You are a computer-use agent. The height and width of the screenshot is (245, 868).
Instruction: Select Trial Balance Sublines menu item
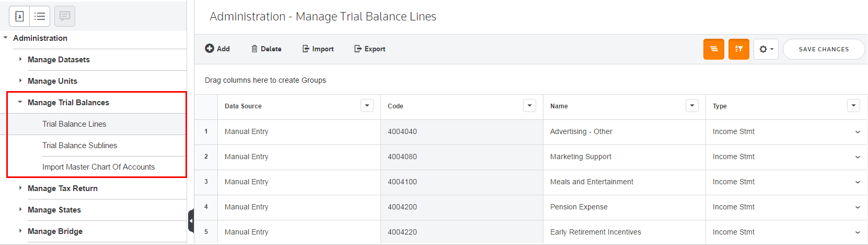pyautogui.click(x=79, y=146)
